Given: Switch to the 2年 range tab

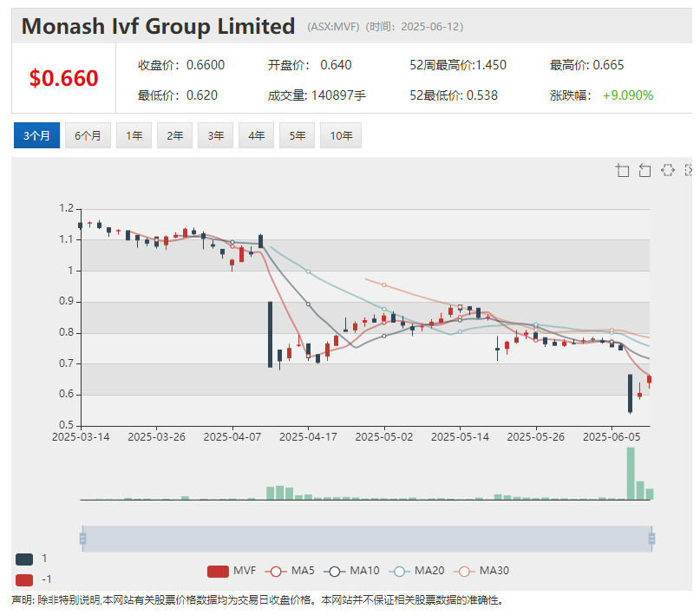Looking at the screenshot, I should coord(174,135).
